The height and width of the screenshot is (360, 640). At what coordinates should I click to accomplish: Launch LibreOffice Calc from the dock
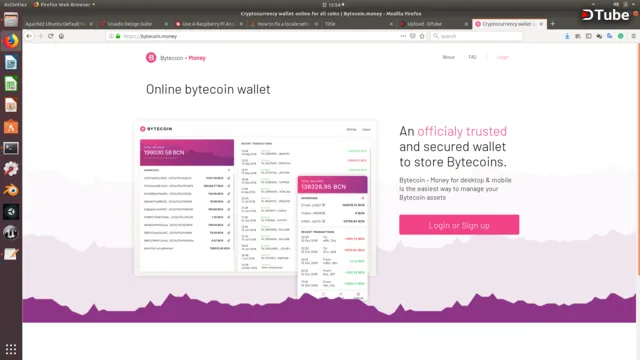coord(11,84)
